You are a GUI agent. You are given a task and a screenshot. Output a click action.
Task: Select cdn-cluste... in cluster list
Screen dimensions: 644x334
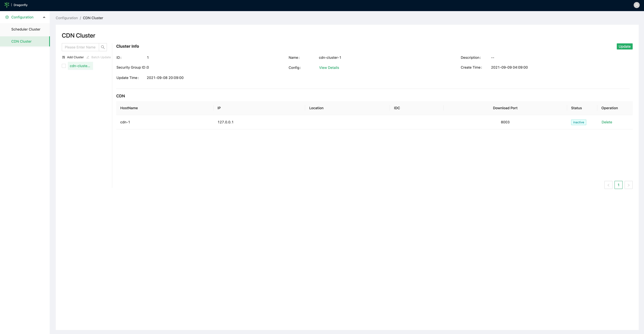pyautogui.click(x=80, y=66)
